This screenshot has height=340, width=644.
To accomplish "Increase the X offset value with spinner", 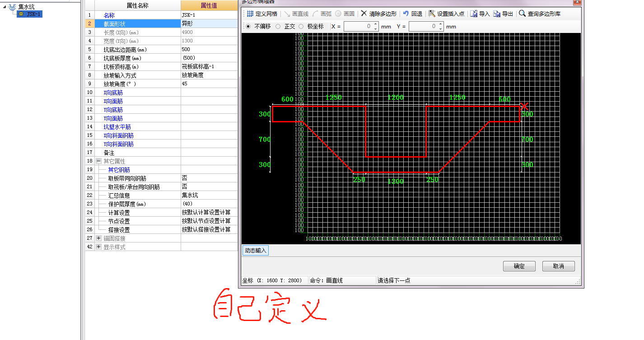I will [375, 24].
